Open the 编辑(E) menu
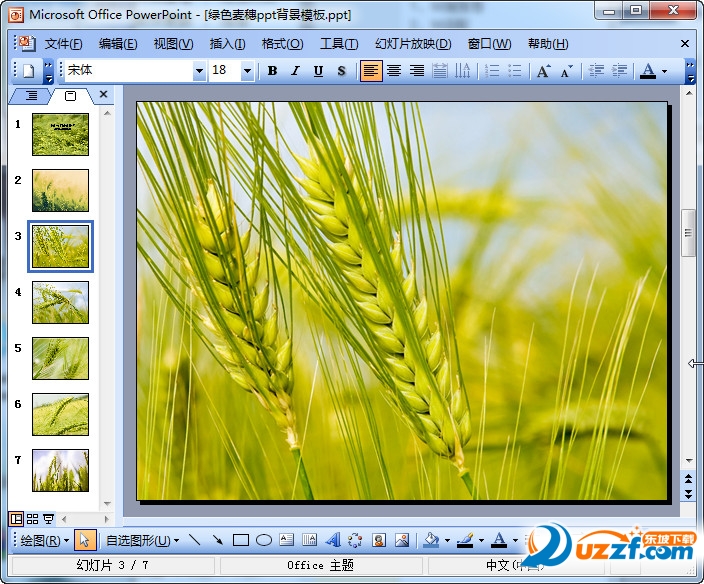The width and height of the screenshot is (704, 584). [x=118, y=44]
